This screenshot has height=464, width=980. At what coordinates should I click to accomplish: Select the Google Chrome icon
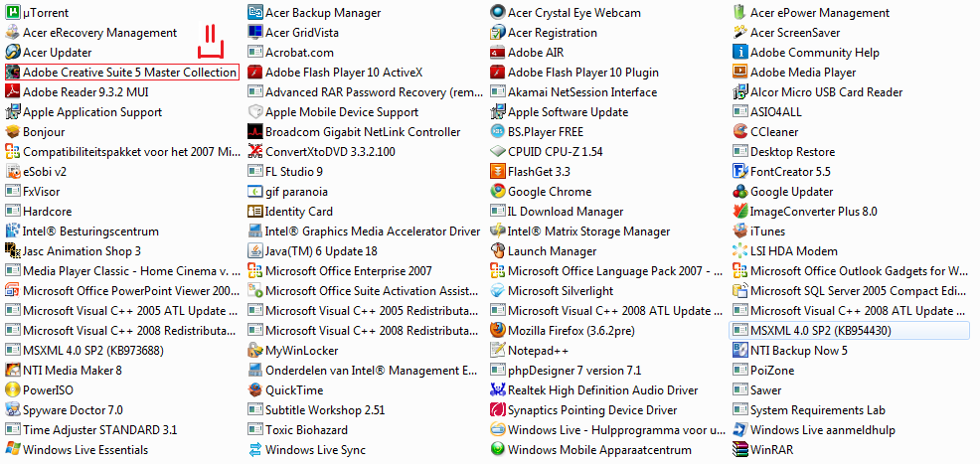pyautogui.click(x=498, y=191)
